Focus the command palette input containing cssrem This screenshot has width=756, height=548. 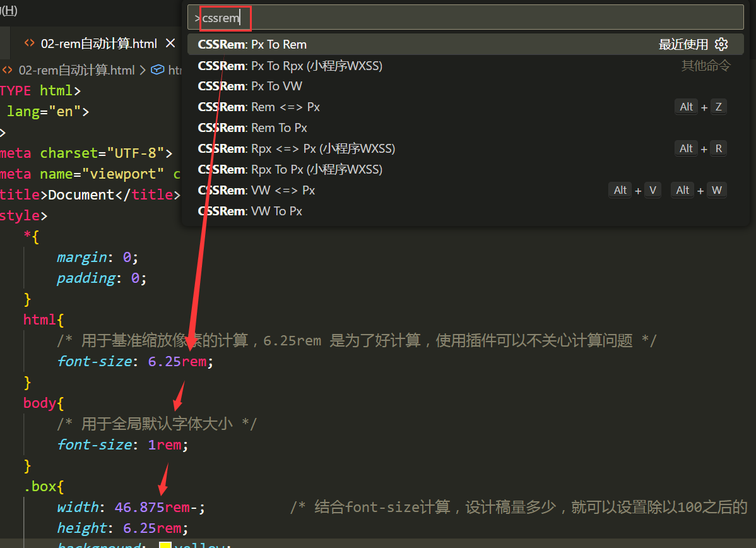coord(467,18)
